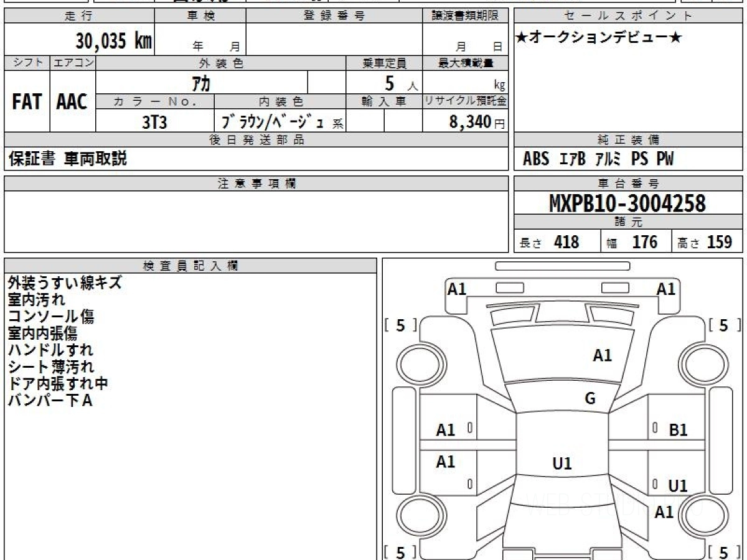Select the note 室内汚れ

(36, 300)
